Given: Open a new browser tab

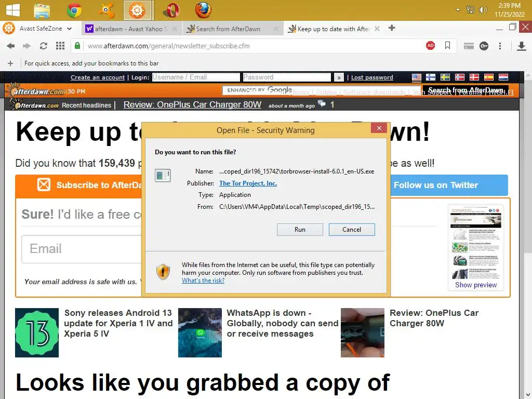Looking at the screenshot, I should point(392,28).
